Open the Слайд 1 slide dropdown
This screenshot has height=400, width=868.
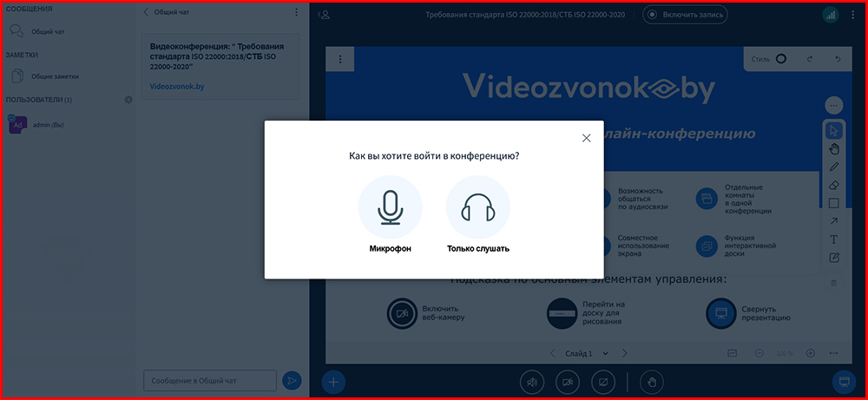coord(587,353)
